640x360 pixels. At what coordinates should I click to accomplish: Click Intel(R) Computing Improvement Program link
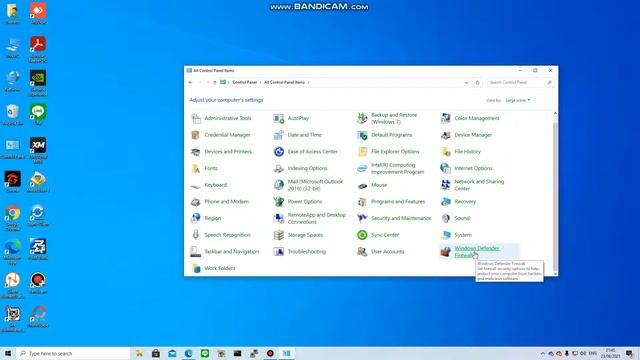click(397, 168)
